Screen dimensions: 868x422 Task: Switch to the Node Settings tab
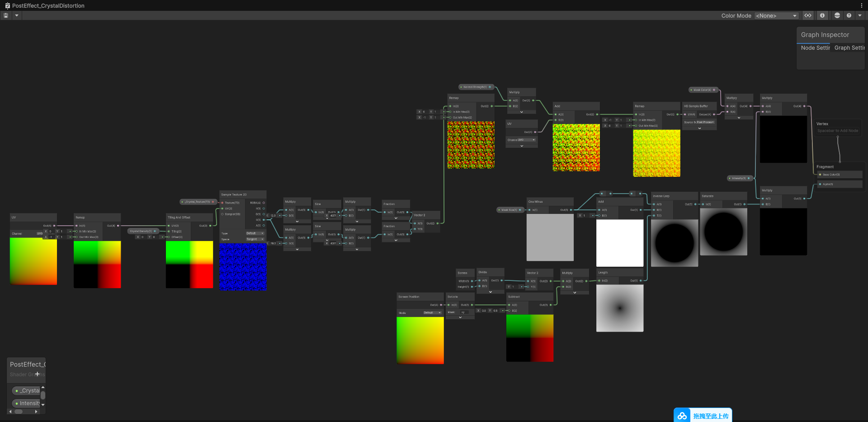click(x=815, y=48)
